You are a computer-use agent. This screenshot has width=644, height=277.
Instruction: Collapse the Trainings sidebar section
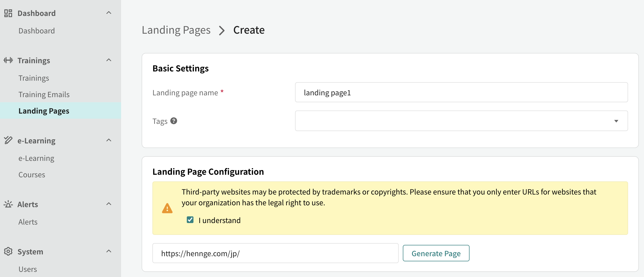click(x=109, y=60)
